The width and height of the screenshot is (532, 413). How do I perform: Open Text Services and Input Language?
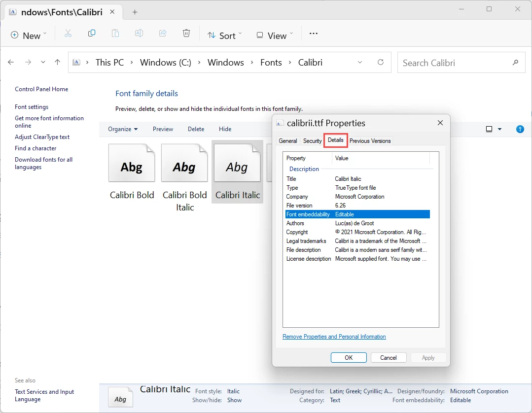(x=44, y=395)
